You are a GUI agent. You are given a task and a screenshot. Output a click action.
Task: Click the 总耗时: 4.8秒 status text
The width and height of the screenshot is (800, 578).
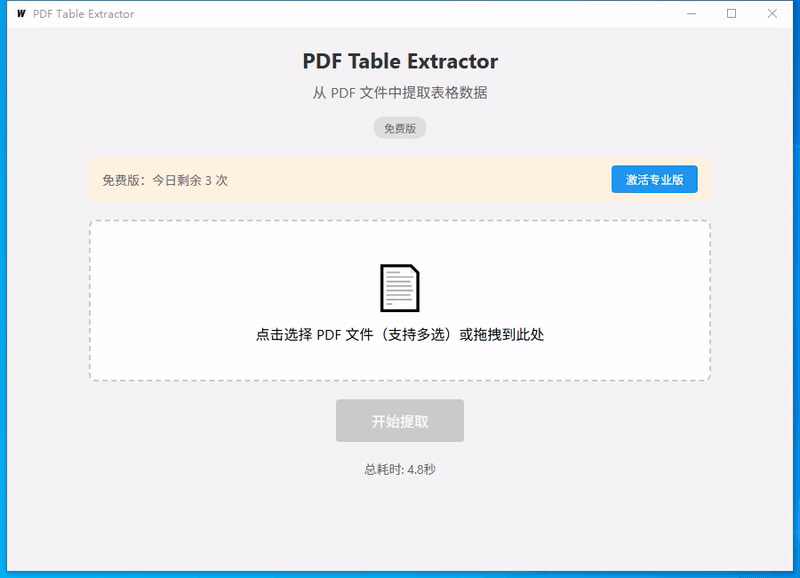point(399,469)
